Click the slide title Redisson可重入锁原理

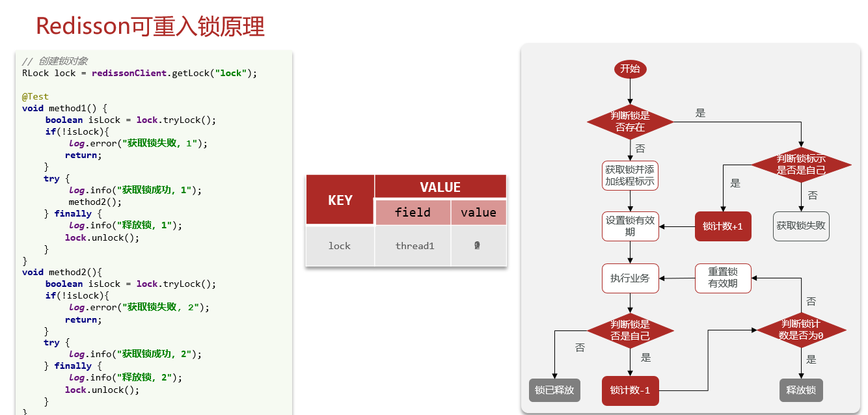150,26
